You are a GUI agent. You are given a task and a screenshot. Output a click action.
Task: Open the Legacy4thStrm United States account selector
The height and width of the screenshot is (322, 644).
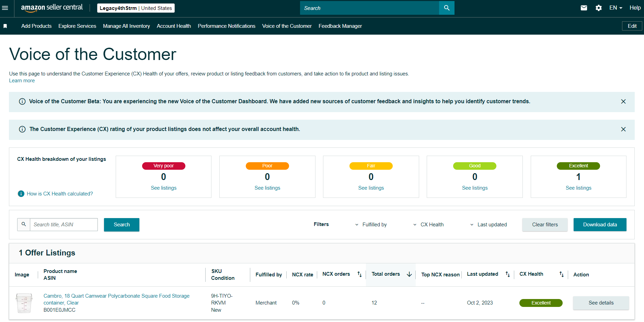(x=136, y=8)
